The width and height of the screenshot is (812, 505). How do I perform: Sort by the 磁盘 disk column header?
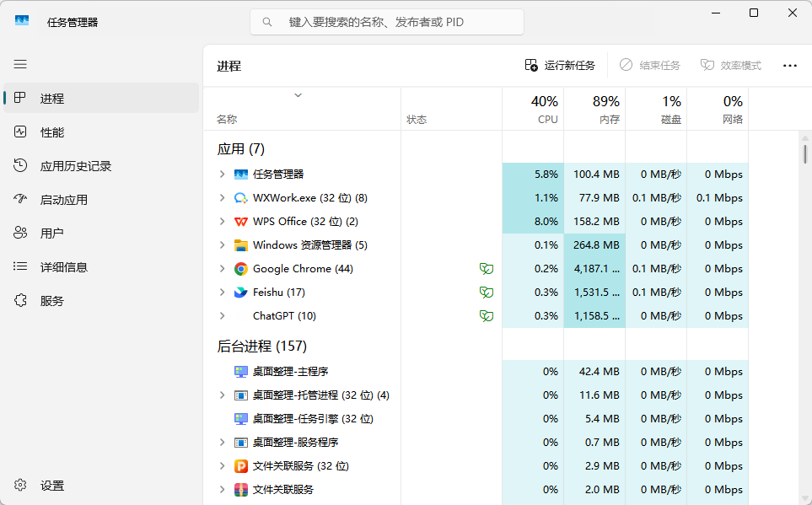tap(656, 109)
